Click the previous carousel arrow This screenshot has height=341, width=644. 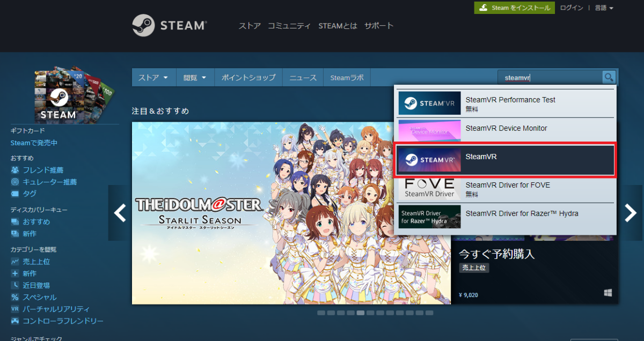120,213
